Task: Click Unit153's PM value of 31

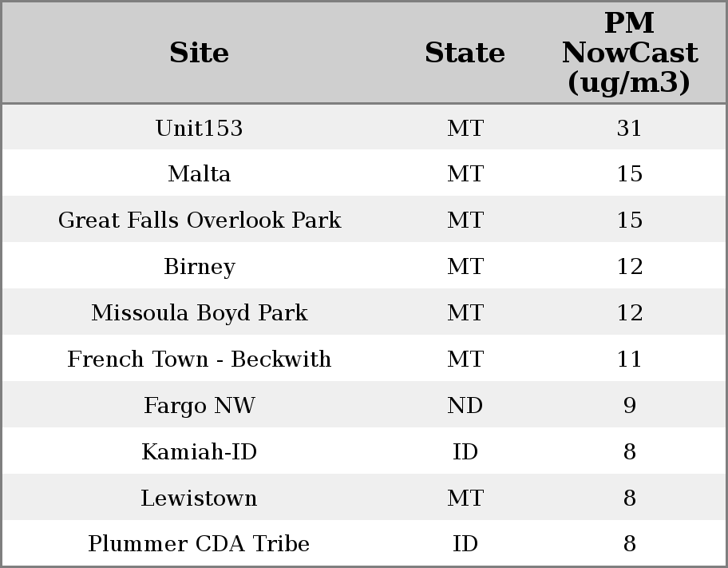Action: (629, 128)
